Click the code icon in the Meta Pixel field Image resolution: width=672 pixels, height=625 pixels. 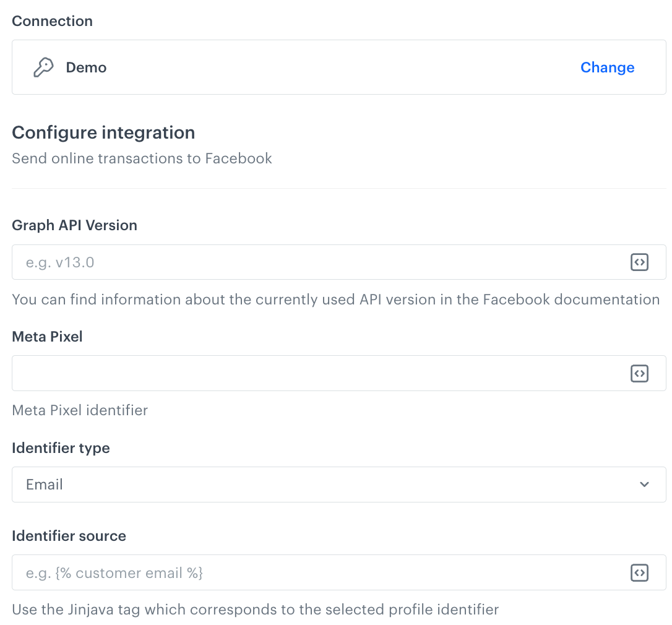[639, 373]
